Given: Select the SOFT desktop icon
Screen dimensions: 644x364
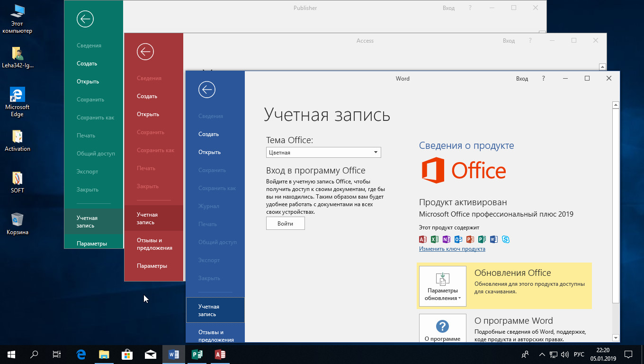Looking at the screenshot, I should 18,182.
